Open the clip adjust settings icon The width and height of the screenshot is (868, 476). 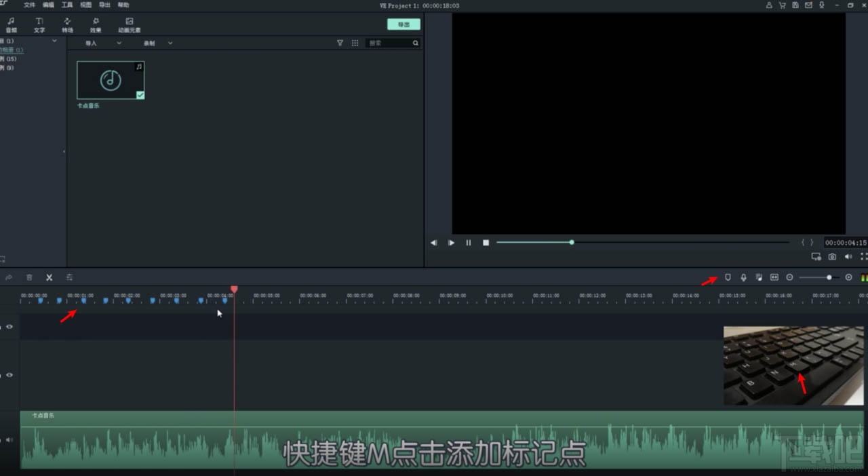(69, 277)
